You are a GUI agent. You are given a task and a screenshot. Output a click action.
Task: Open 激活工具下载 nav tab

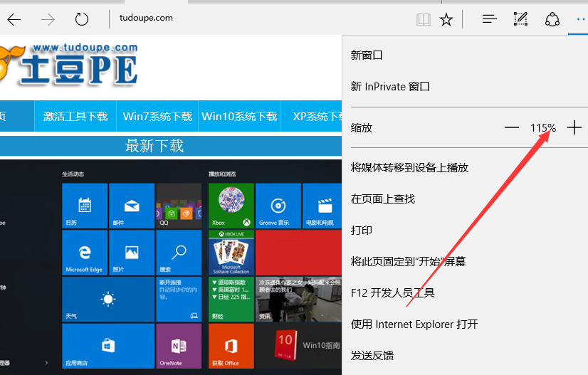[75, 116]
